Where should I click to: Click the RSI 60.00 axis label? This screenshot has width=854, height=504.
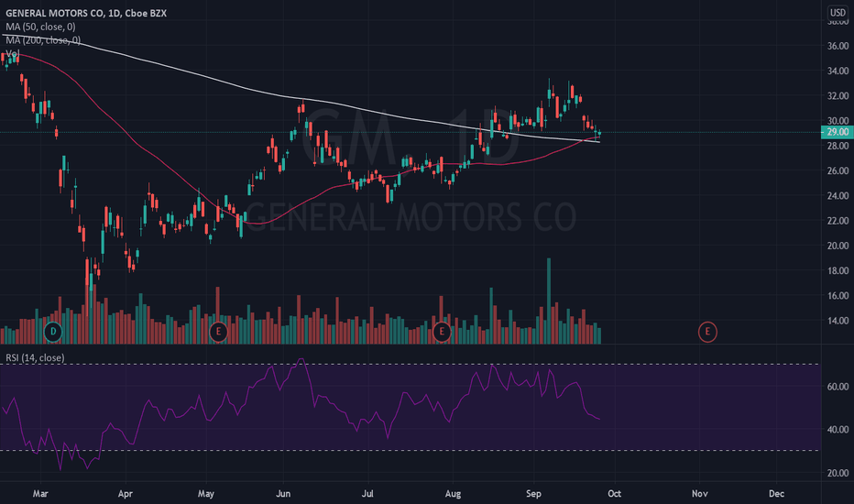click(838, 387)
